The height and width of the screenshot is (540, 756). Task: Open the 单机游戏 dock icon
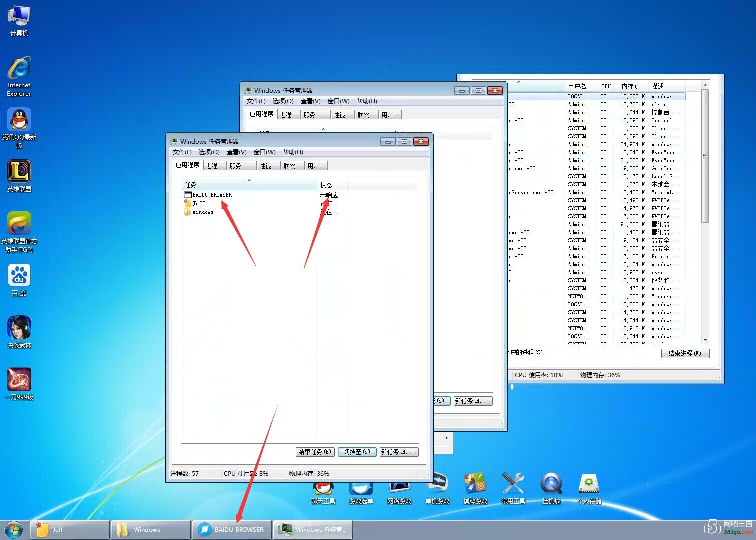point(437,488)
